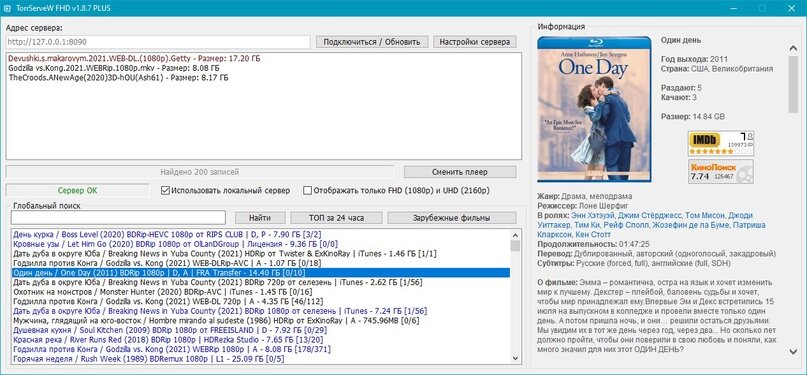This screenshot has width=807, height=375.
Task: Click the One Day Blu-ray poster
Action: pyautogui.click(x=594, y=109)
